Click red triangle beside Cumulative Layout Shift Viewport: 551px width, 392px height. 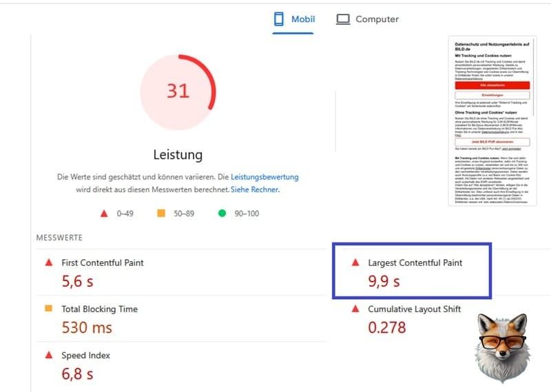[355, 309]
